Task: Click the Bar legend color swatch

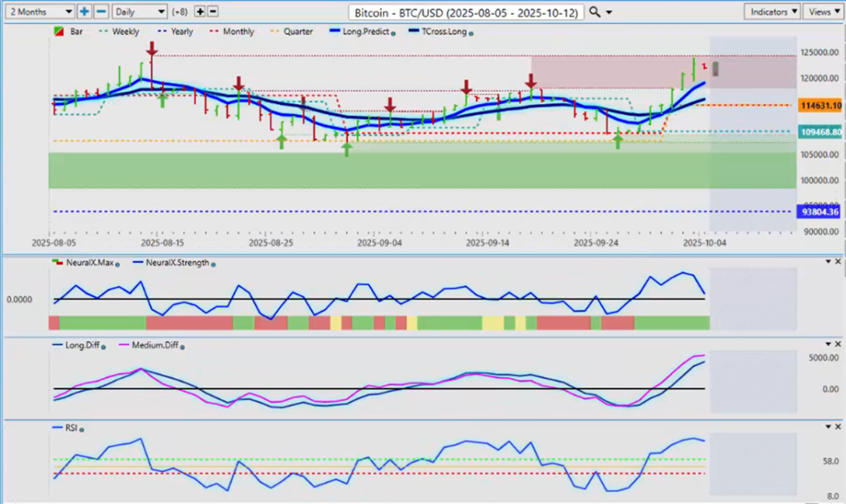Action: point(57,31)
